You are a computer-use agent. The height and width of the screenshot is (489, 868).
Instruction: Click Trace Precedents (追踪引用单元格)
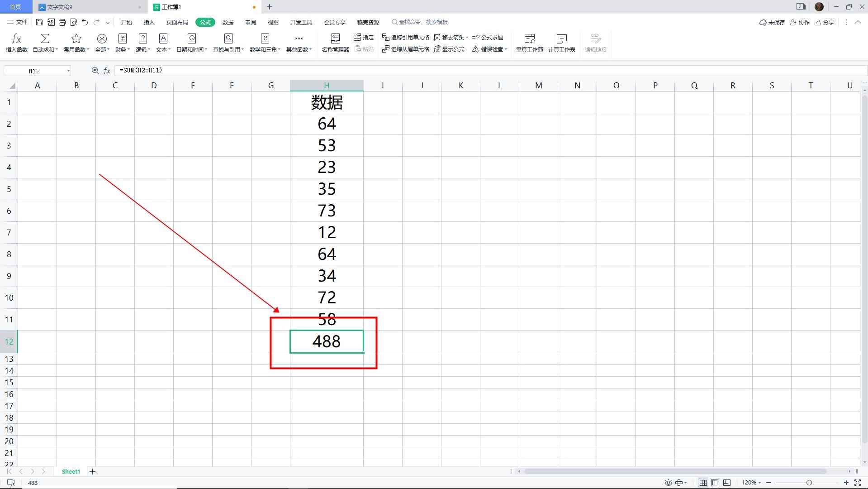(405, 37)
